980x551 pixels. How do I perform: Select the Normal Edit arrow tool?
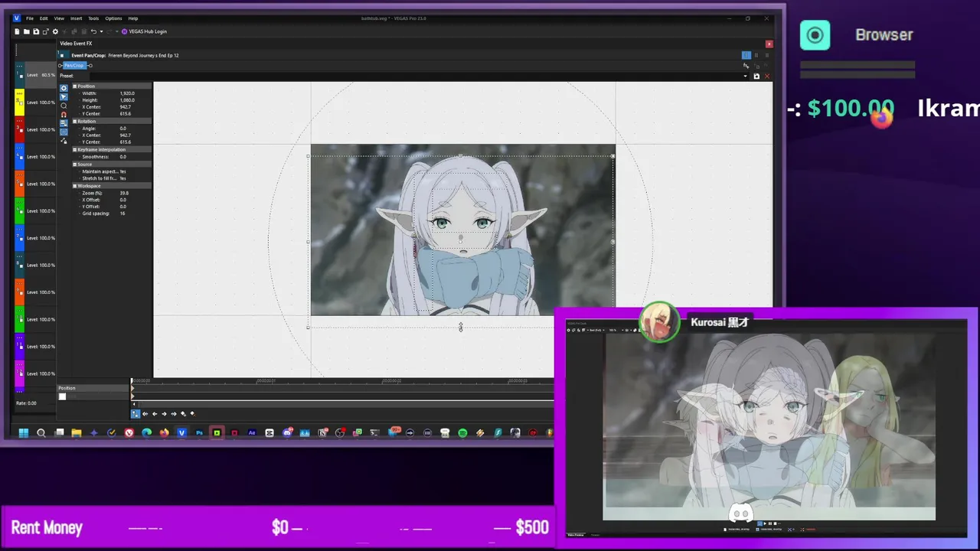64,96
